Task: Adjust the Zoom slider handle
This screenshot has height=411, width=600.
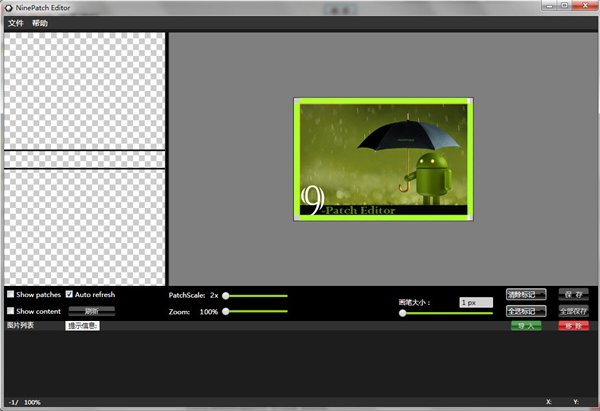Action: coord(226,311)
